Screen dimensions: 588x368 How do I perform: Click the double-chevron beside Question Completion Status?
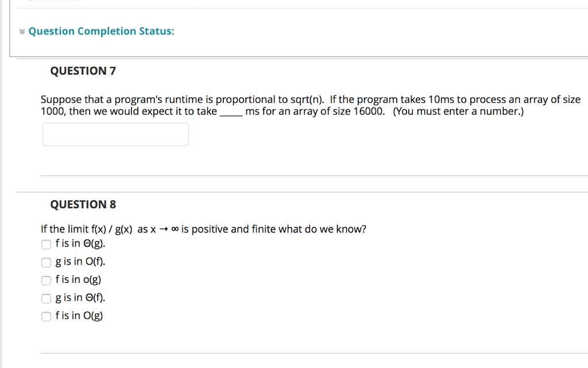point(22,32)
